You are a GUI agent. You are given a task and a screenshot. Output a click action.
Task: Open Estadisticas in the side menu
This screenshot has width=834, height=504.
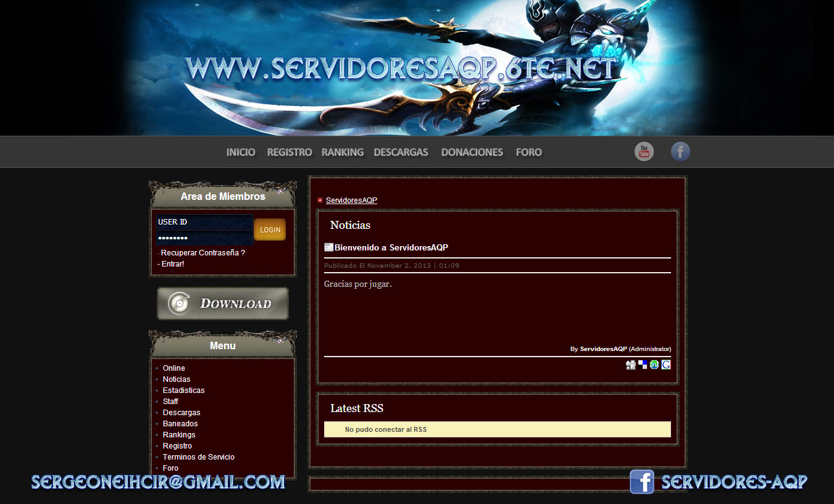(184, 390)
